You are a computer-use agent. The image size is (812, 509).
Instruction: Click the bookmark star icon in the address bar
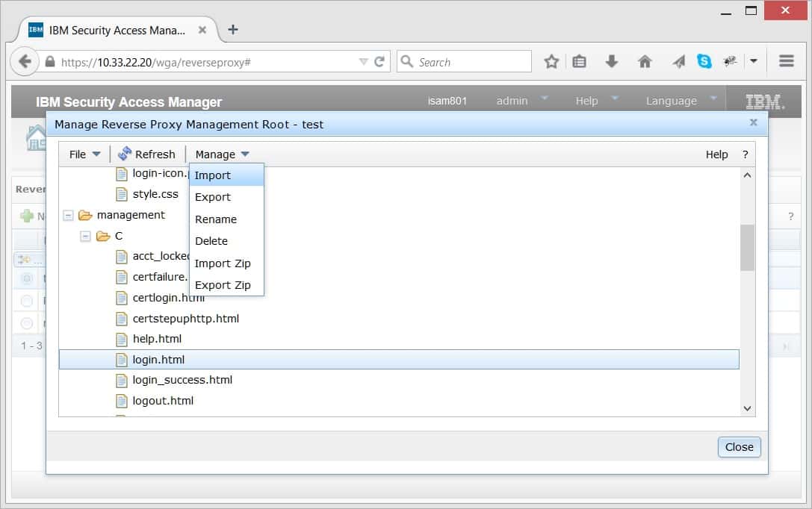pyautogui.click(x=551, y=61)
